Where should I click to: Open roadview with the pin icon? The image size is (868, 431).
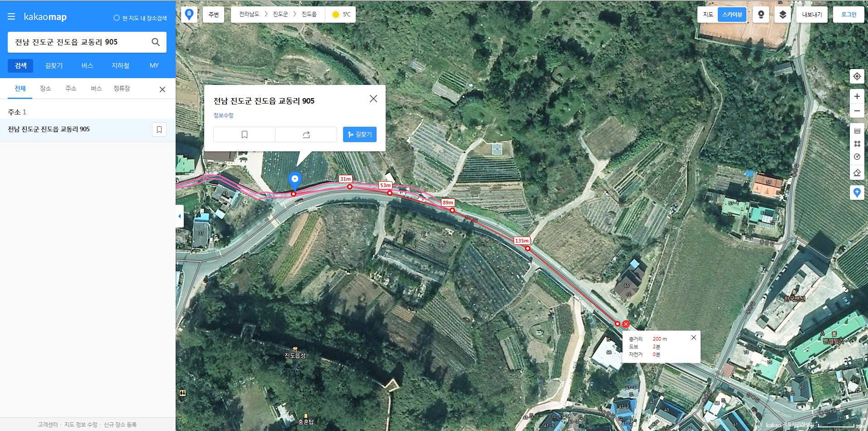point(761,15)
